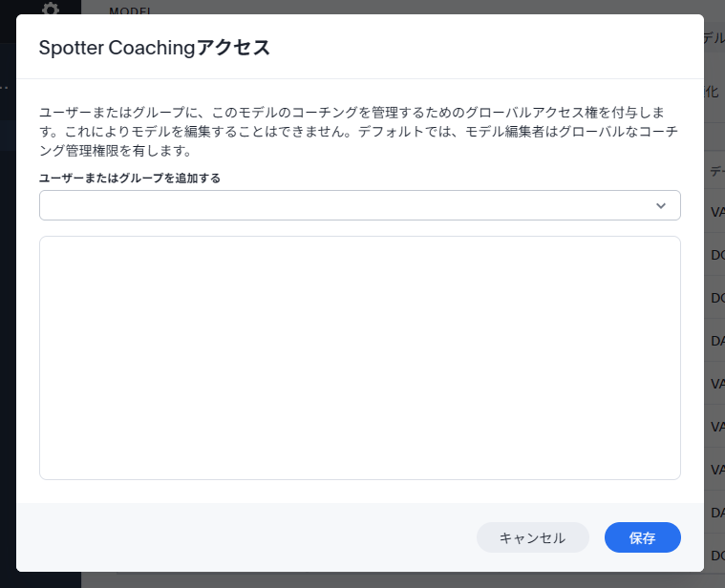Viewport: 725px width, 588px height.
Task: Click the Spotter Coachingアクセス dialog title
Action: [x=154, y=48]
